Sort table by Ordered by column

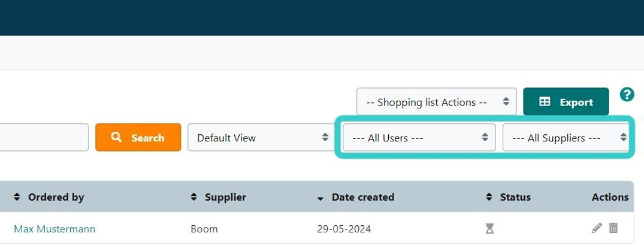(49, 197)
